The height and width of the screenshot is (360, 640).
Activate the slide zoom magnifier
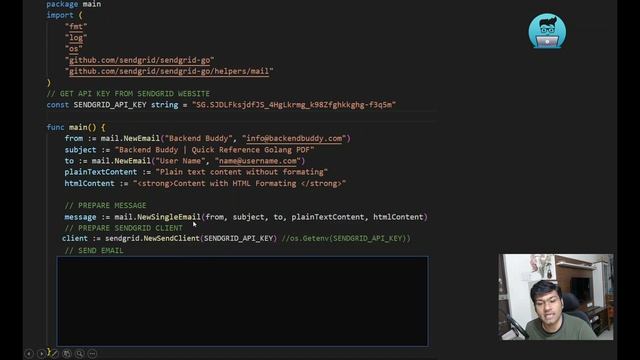tap(80, 353)
